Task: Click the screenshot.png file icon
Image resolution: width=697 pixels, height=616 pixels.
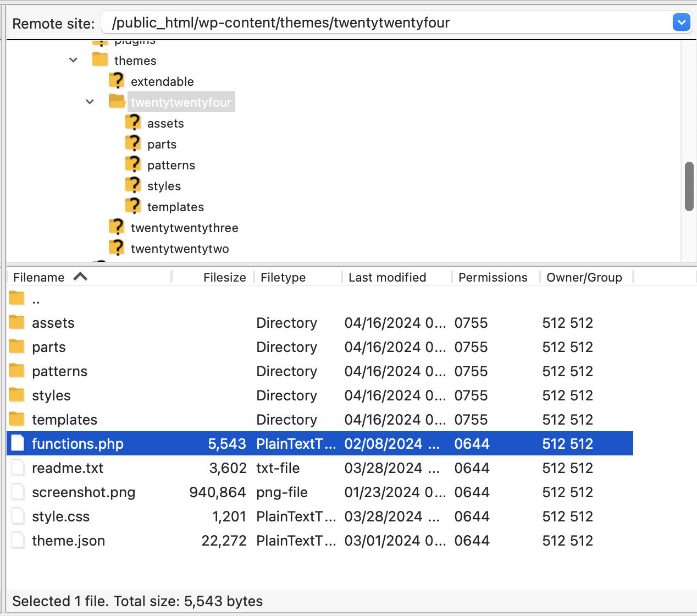Action: [x=18, y=491]
